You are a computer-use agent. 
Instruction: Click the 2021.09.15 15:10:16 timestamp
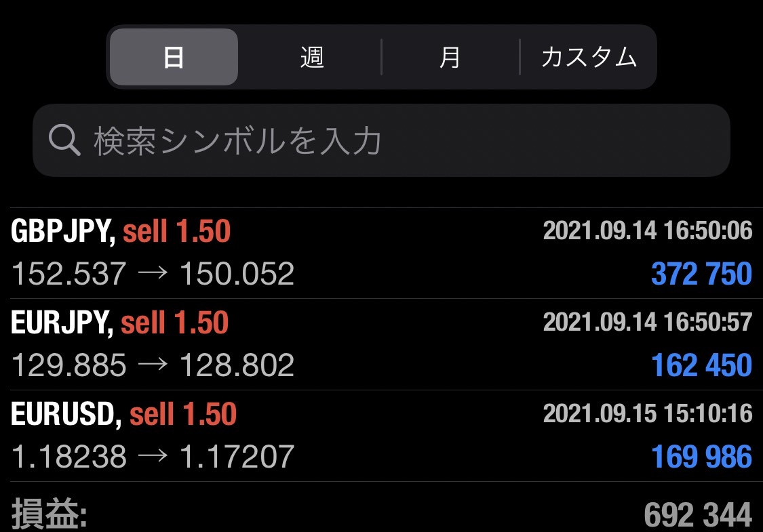tap(647, 413)
